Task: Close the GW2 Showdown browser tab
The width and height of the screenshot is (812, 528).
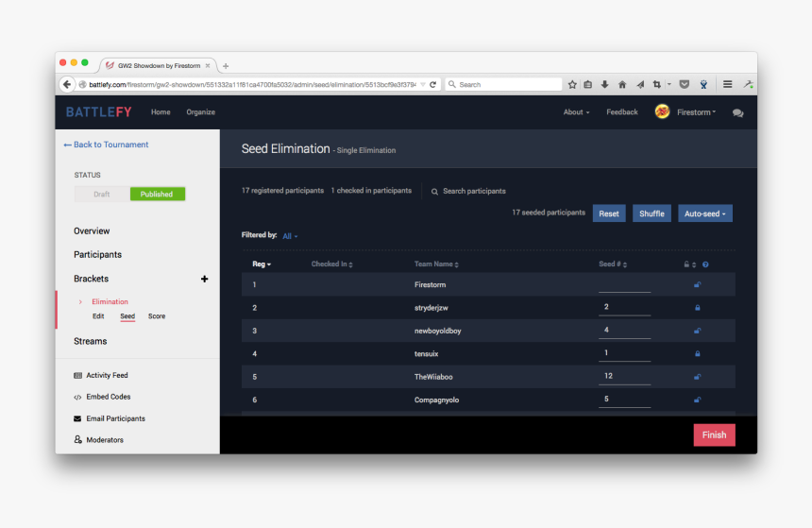Action: point(208,66)
